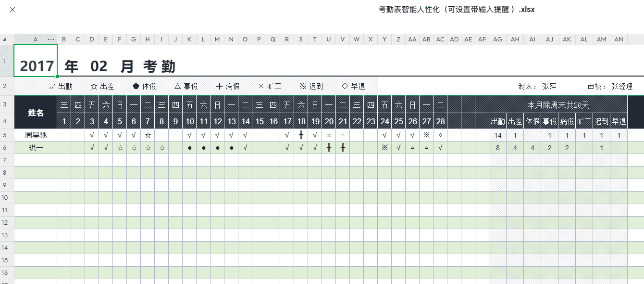Click the date header cell for day 21
The width and height of the screenshot is (644, 284).
[343, 121]
